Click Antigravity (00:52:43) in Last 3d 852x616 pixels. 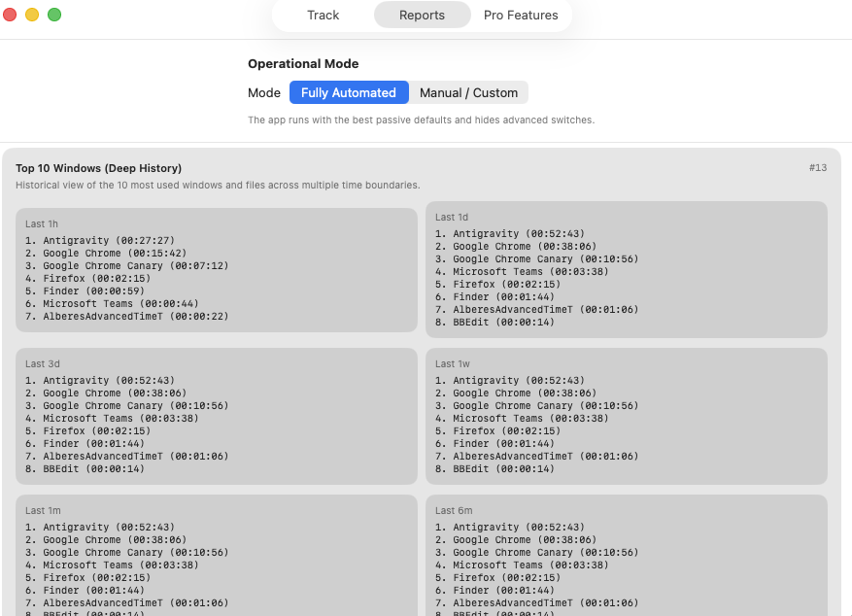(x=100, y=381)
